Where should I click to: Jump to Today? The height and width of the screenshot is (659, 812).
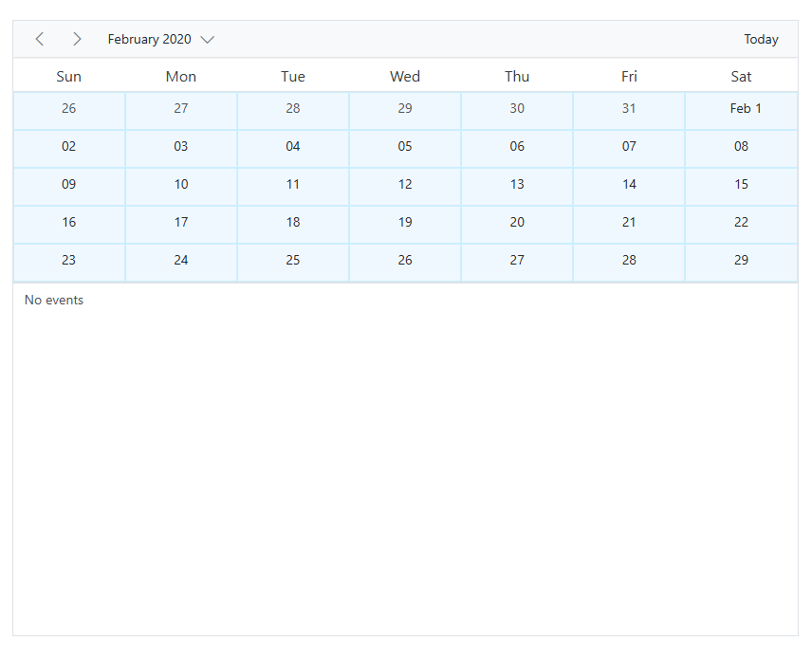761,39
